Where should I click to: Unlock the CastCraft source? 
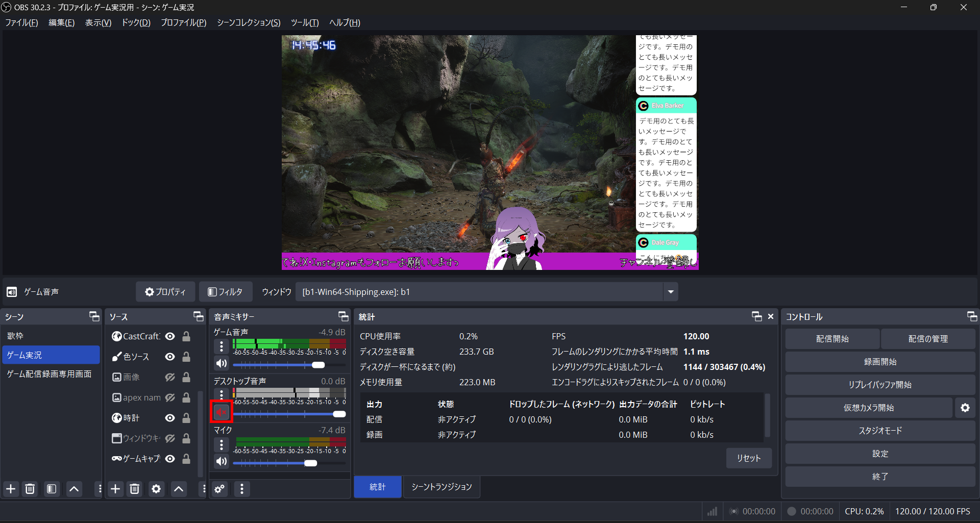point(186,336)
